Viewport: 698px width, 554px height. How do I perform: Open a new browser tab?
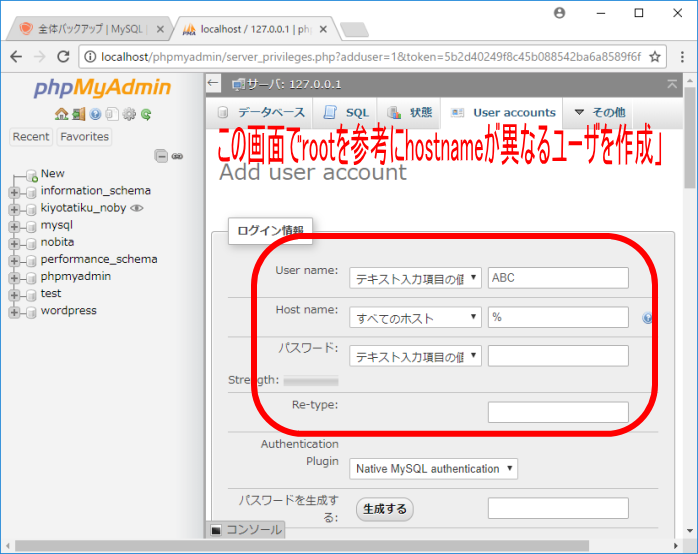point(354,30)
